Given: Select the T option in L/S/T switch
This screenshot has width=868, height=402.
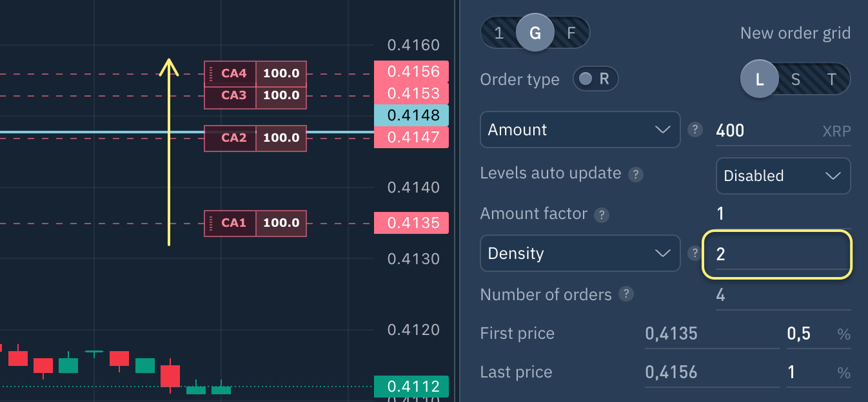Looking at the screenshot, I should coord(832,79).
